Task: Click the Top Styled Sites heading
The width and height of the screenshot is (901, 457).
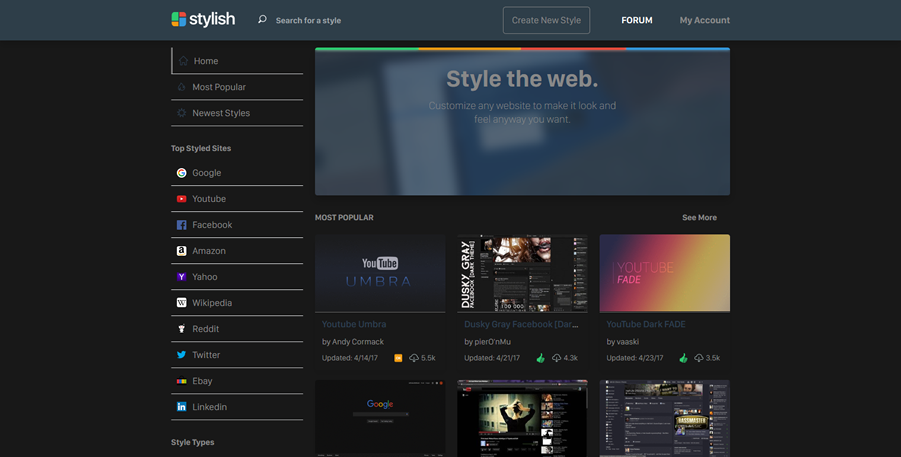Action: 201,148
